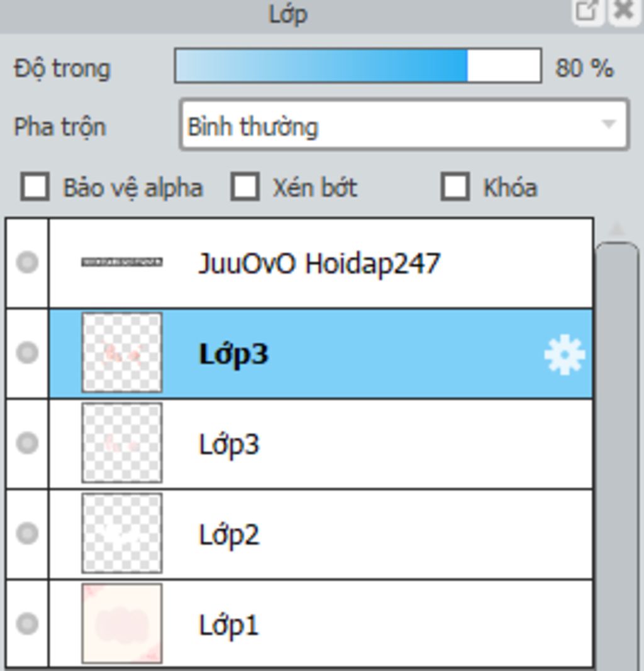Click the Lớp1 layer thumbnail
Viewport: 644px width, 671px height.
(x=122, y=623)
